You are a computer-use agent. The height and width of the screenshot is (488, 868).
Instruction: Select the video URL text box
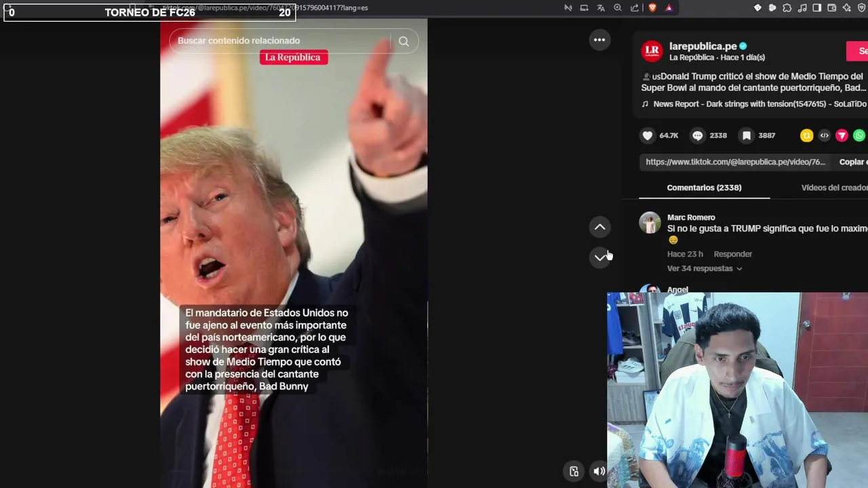pyautogui.click(x=735, y=162)
